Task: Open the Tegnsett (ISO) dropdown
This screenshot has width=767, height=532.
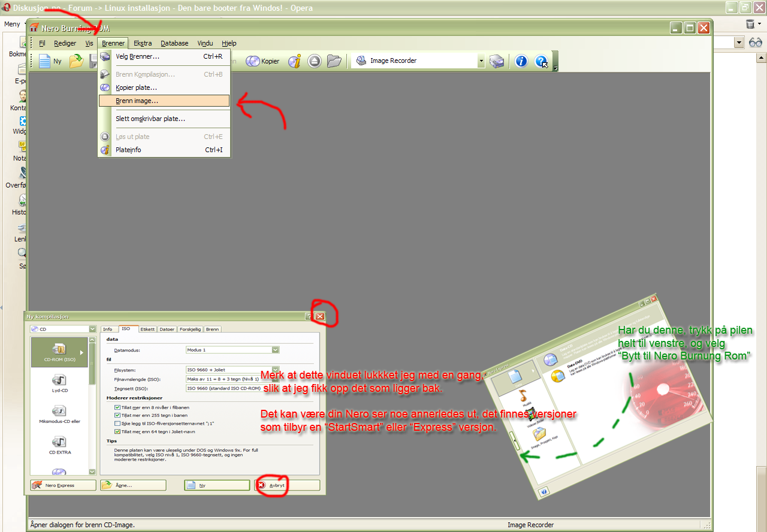Action: [232, 388]
